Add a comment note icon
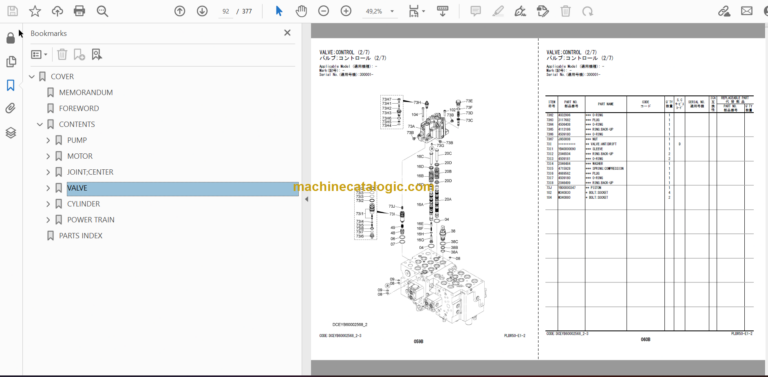The width and height of the screenshot is (768, 377). click(x=476, y=11)
